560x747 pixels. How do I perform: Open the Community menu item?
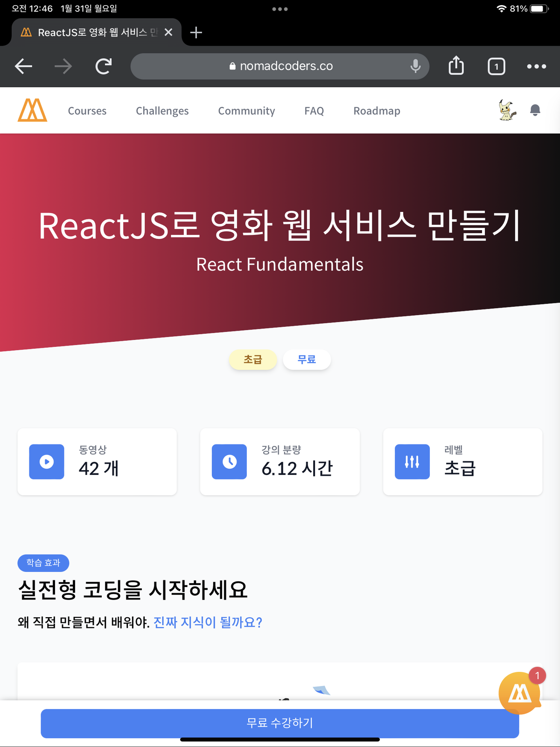246,111
